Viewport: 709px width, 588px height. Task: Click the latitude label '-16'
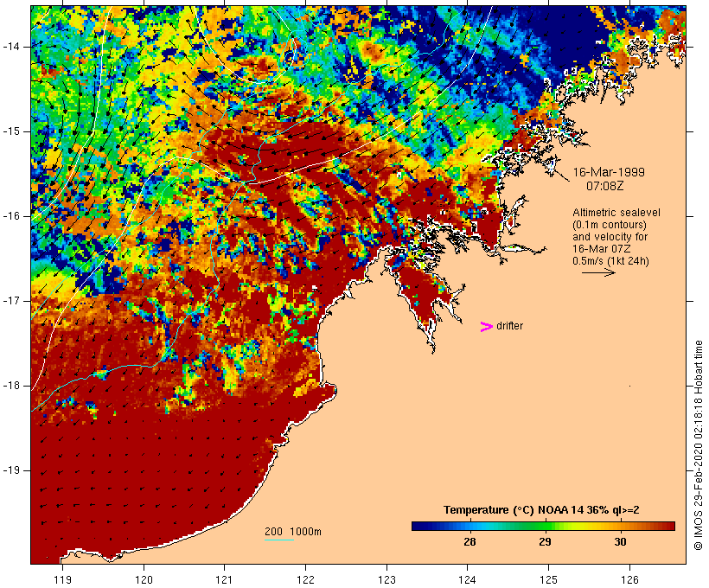[x=11, y=216]
